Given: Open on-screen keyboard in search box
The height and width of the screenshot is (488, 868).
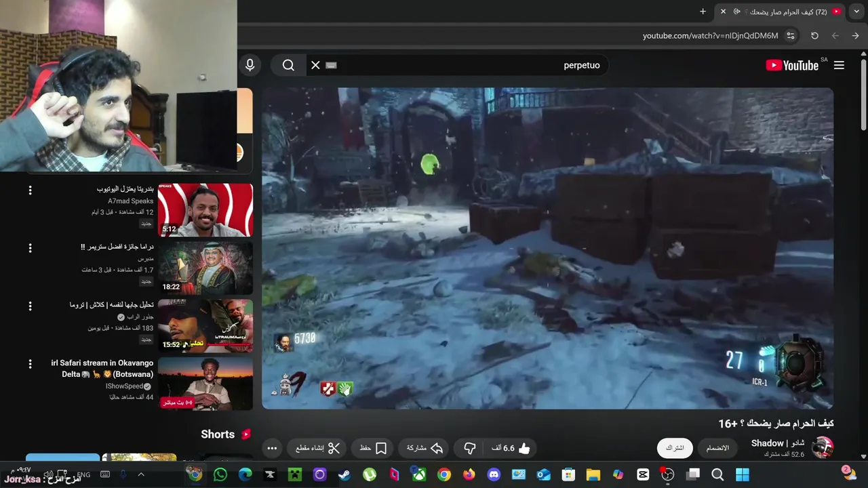Looking at the screenshot, I should pyautogui.click(x=331, y=65).
